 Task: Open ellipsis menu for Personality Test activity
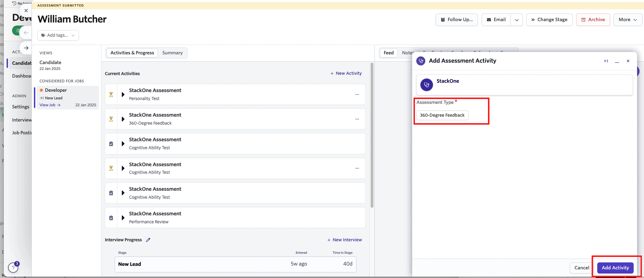(357, 95)
